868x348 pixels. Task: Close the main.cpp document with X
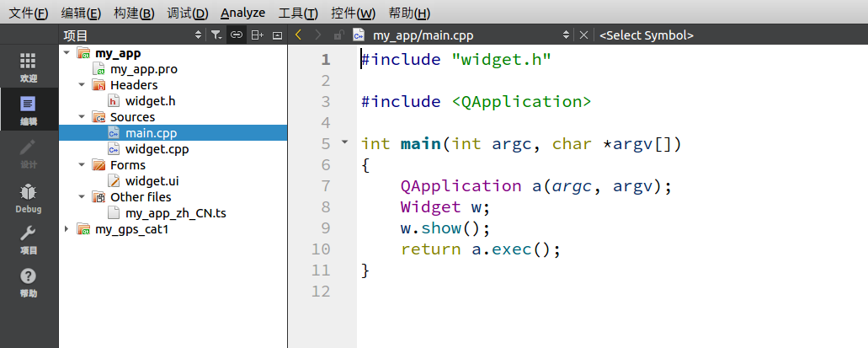(x=583, y=35)
